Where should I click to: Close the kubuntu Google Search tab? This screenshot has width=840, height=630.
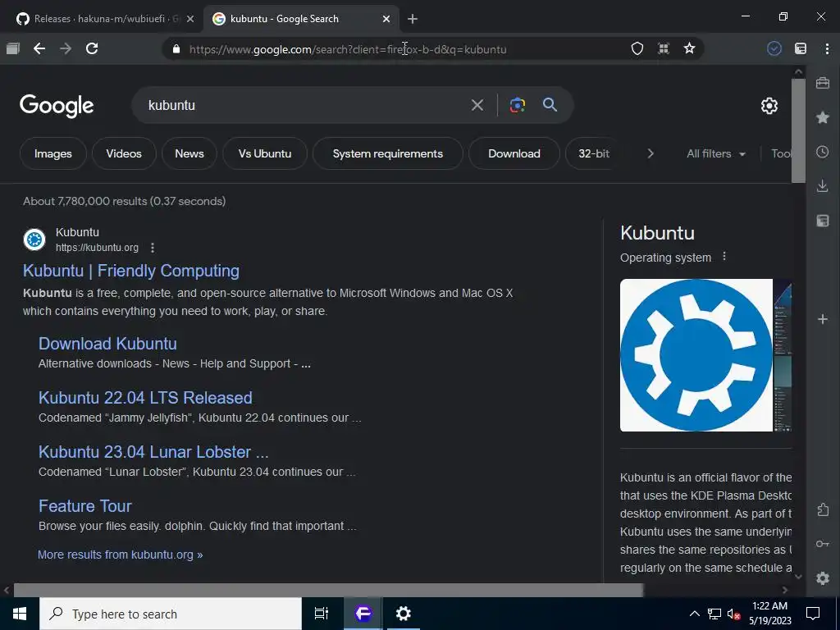(x=386, y=19)
